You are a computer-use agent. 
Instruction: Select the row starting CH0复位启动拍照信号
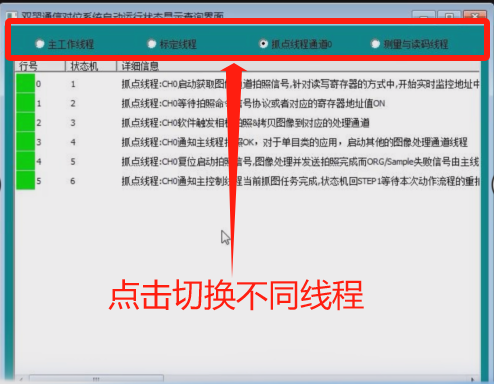(247, 162)
